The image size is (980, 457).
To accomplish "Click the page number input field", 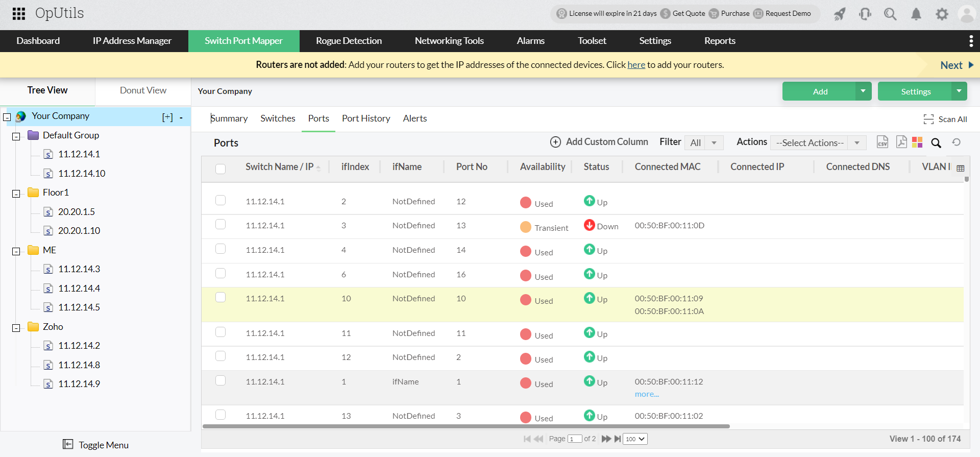I will [574, 439].
